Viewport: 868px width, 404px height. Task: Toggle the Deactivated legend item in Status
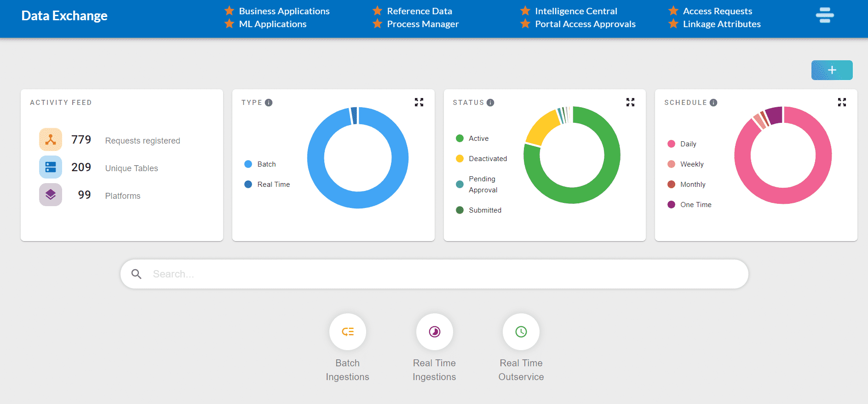tap(481, 159)
